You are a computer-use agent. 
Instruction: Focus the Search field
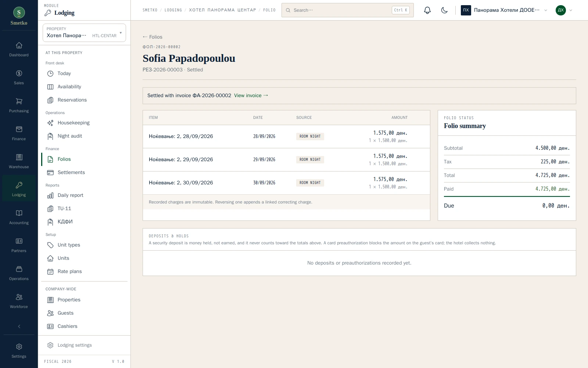348,10
